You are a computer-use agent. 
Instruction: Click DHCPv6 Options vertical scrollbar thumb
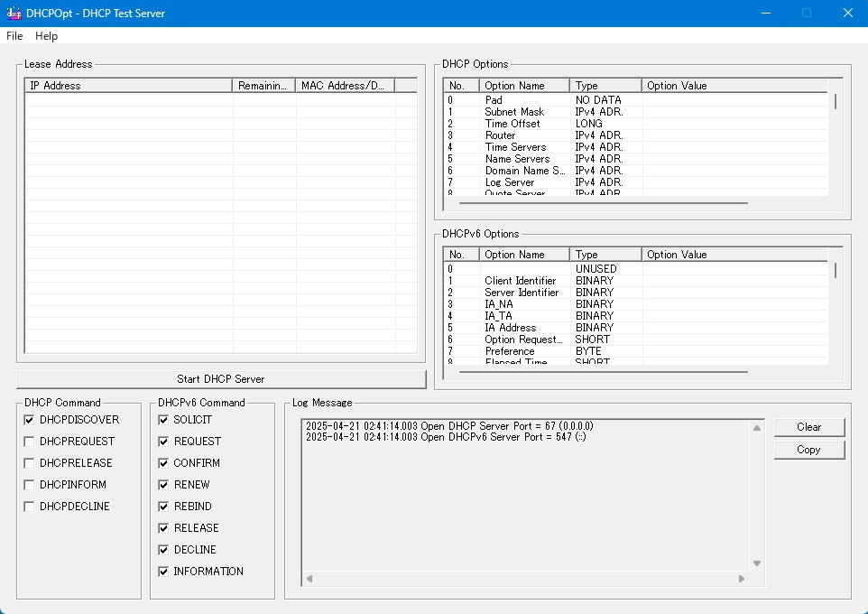(835, 271)
